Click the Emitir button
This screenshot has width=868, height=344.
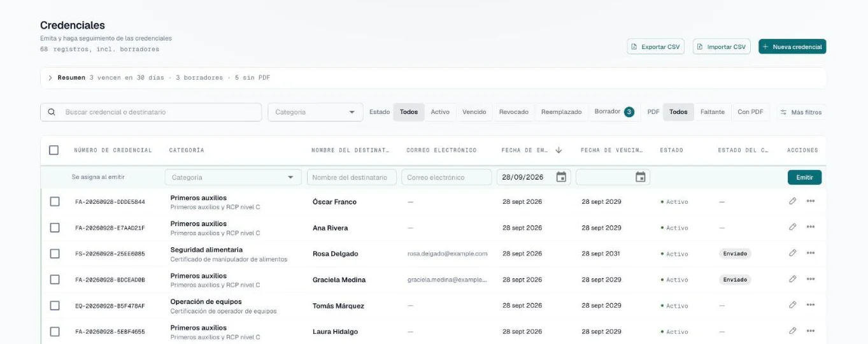click(x=804, y=177)
